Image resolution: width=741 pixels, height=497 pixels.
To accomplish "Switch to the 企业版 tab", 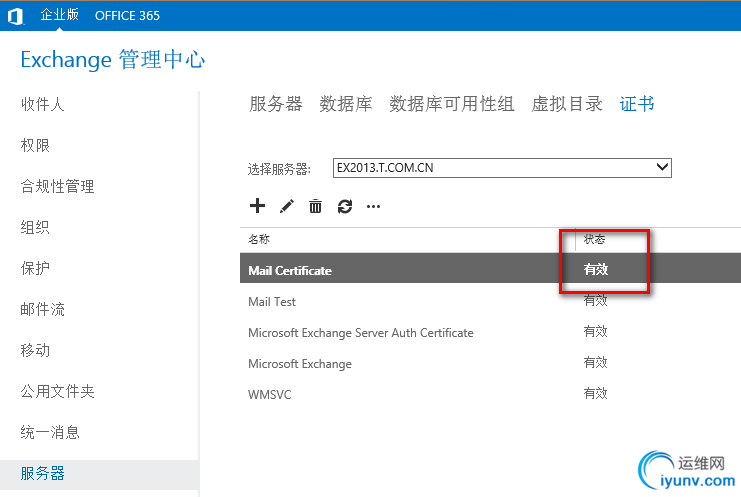I will [x=60, y=15].
